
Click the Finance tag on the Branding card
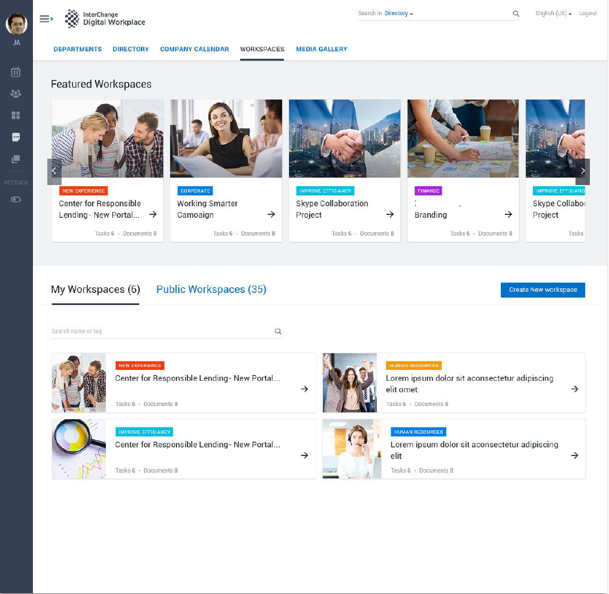(x=428, y=191)
